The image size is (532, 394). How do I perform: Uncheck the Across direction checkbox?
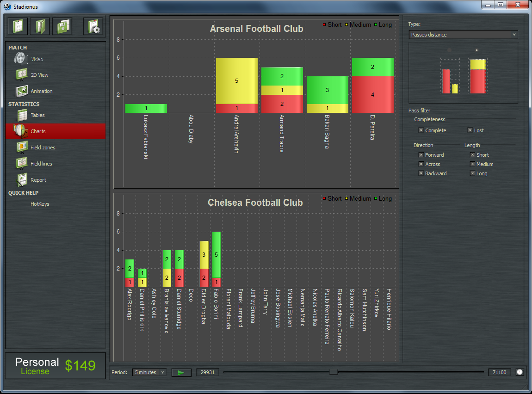coord(421,164)
